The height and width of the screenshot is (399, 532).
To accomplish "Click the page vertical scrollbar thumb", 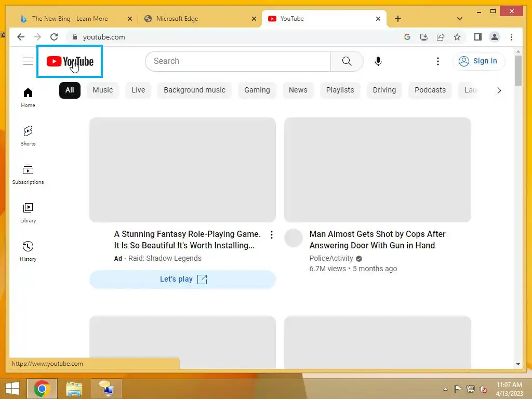I will coord(518,71).
